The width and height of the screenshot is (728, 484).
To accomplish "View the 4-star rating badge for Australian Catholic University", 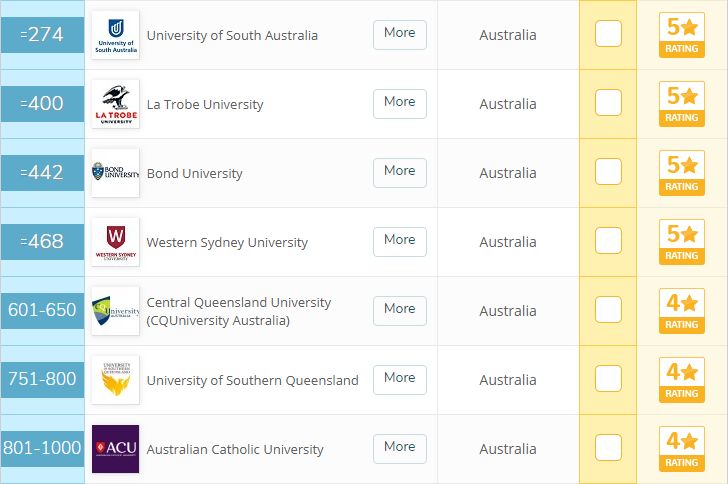I will (x=682, y=449).
